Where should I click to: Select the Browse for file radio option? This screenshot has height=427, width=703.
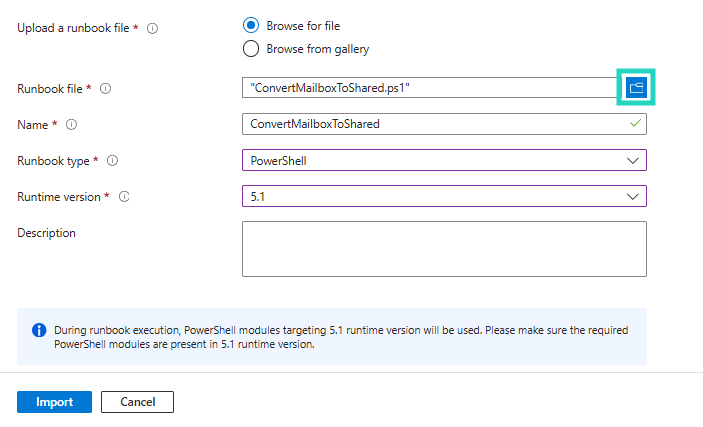[250, 25]
